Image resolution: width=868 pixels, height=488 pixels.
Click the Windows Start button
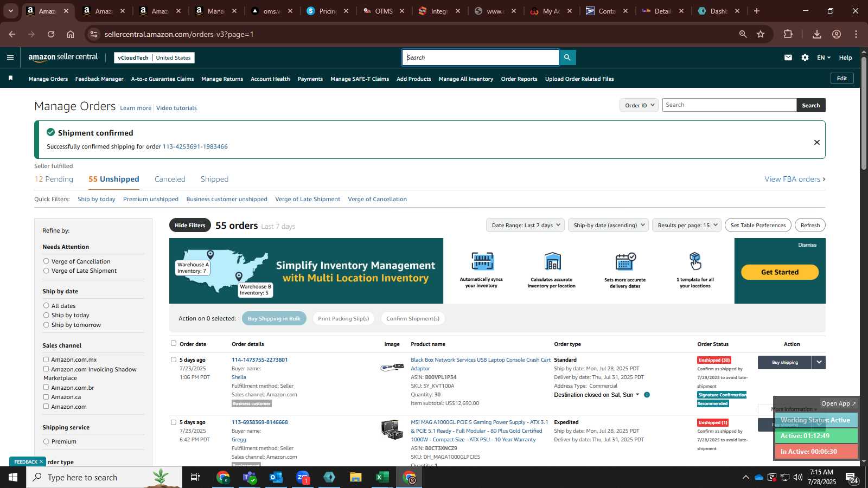pyautogui.click(x=13, y=477)
